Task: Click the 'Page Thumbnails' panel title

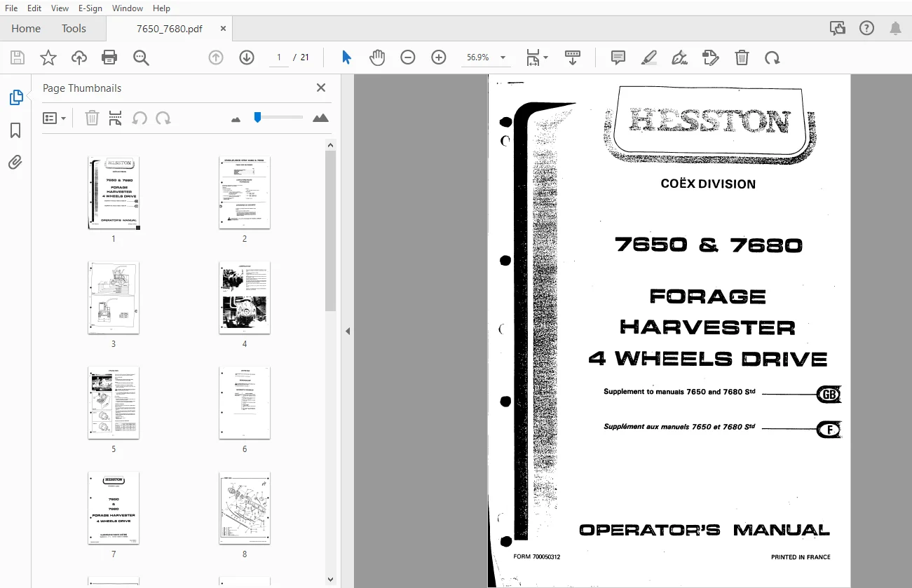Action: (x=82, y=88)
